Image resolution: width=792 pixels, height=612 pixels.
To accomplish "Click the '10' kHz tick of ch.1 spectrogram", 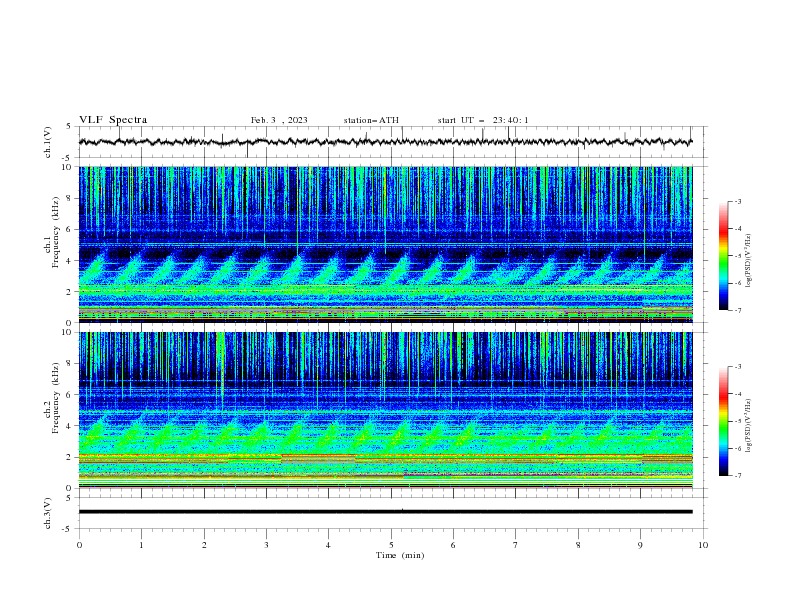I will (71, 167).
